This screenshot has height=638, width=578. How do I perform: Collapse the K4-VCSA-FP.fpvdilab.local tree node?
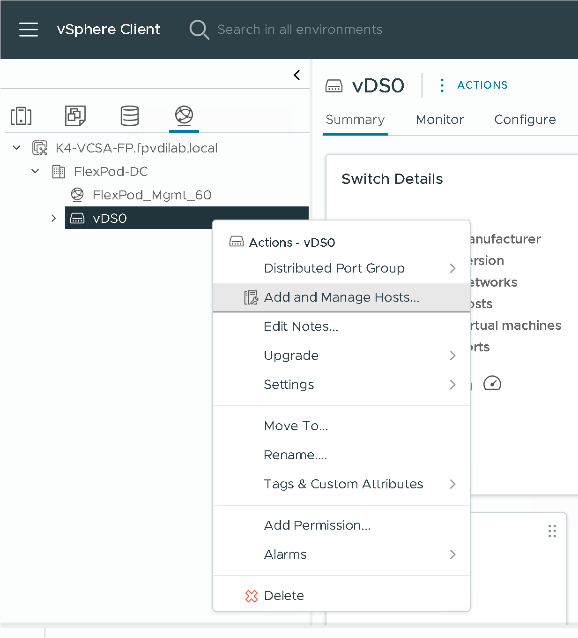pos(17,147)
